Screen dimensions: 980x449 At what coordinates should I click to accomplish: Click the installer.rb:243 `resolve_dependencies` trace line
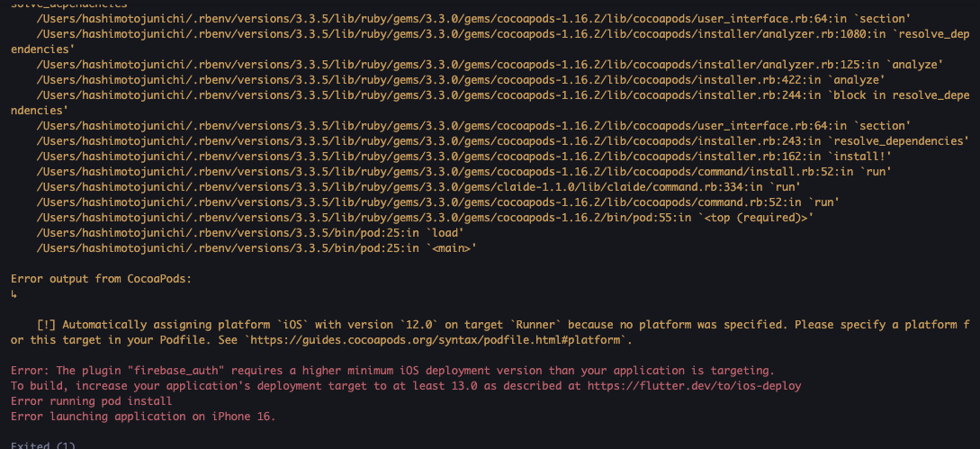point(503,140)
